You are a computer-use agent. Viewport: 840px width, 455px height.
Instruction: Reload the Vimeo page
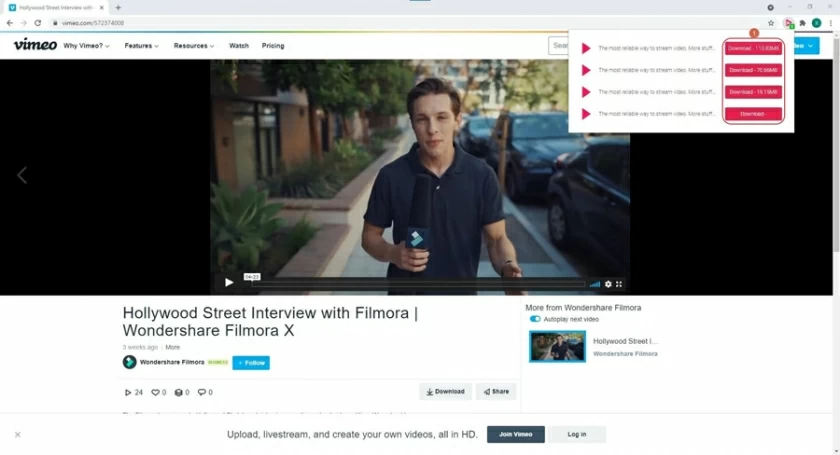[38, 23]
